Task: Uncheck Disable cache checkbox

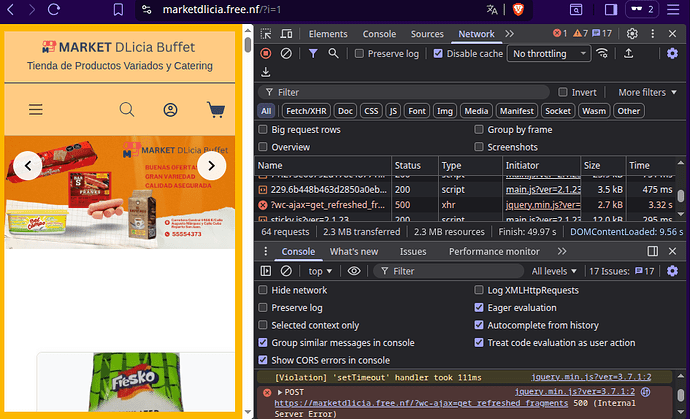Action: pos(439,53)
